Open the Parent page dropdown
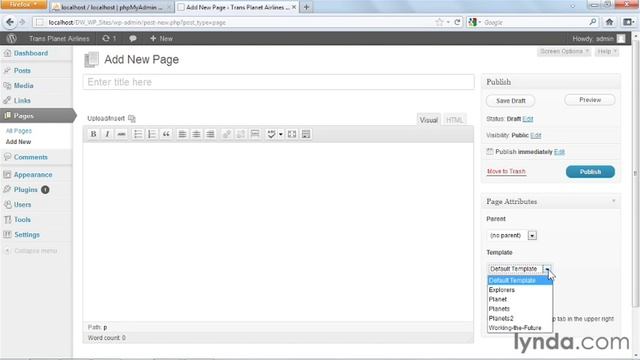The width and height of the screenshot is (640, 360). 513,236
